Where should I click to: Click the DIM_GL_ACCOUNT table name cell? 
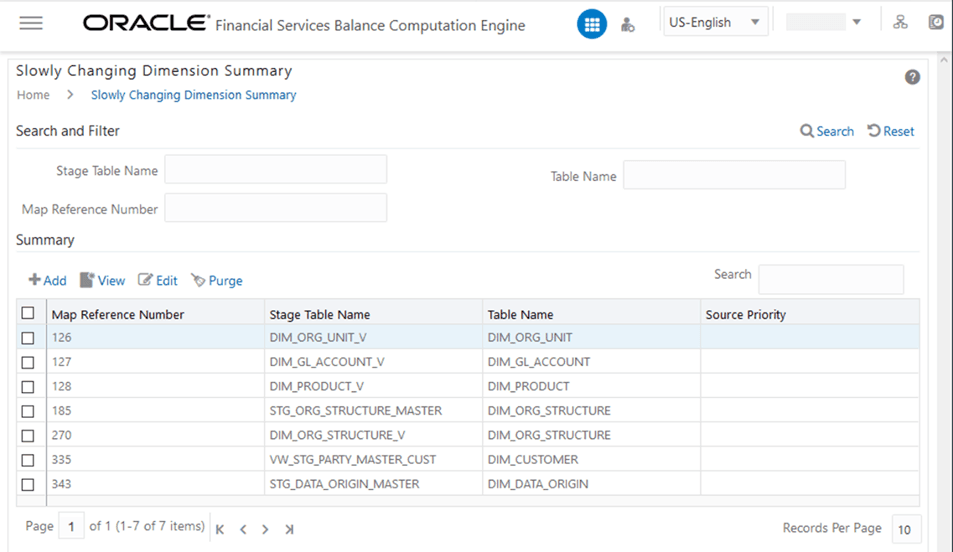(591, 362)
